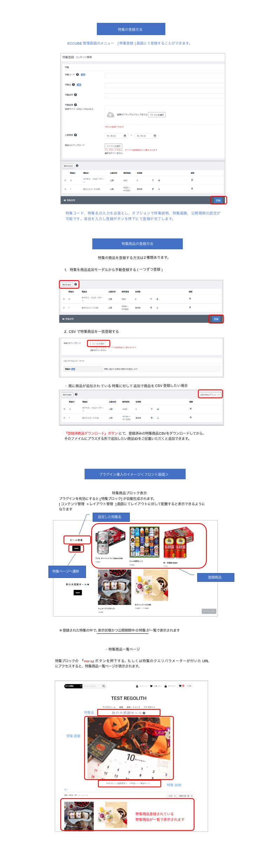Open the 20件 display count dropdown
This screenshot has height=868, width=280.
[171, 796]
